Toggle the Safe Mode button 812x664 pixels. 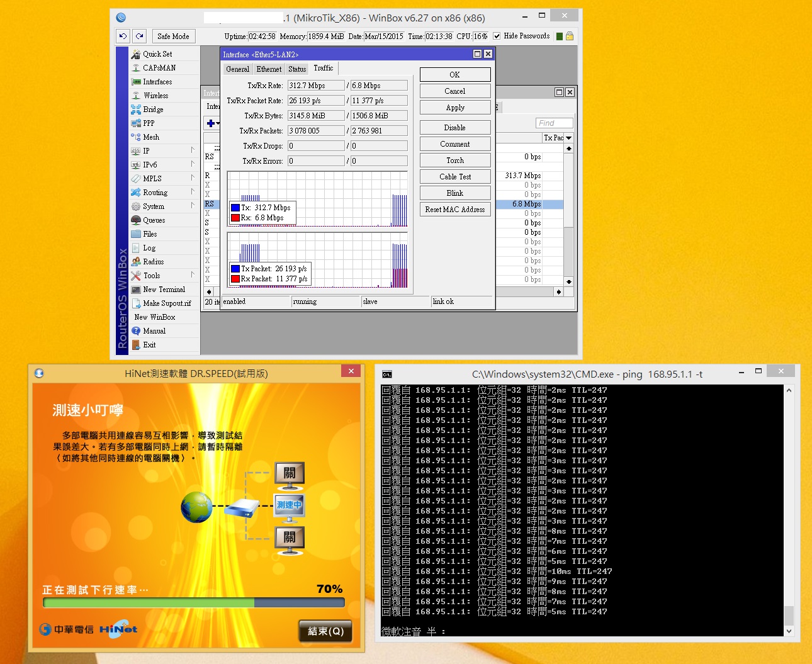tap(173, 37)
